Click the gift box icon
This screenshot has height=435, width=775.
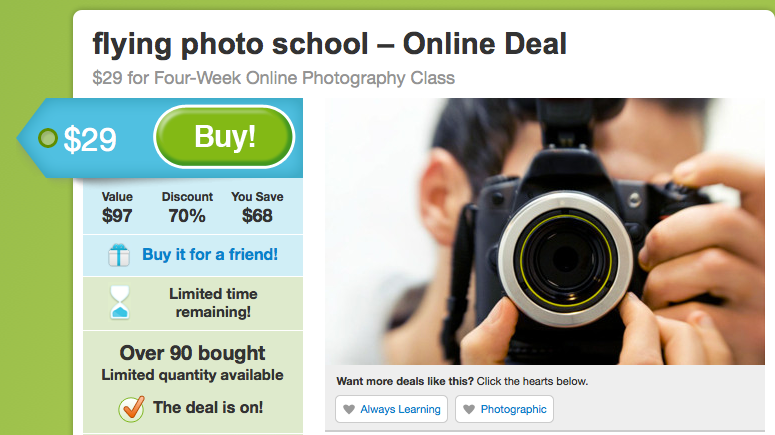119,255
